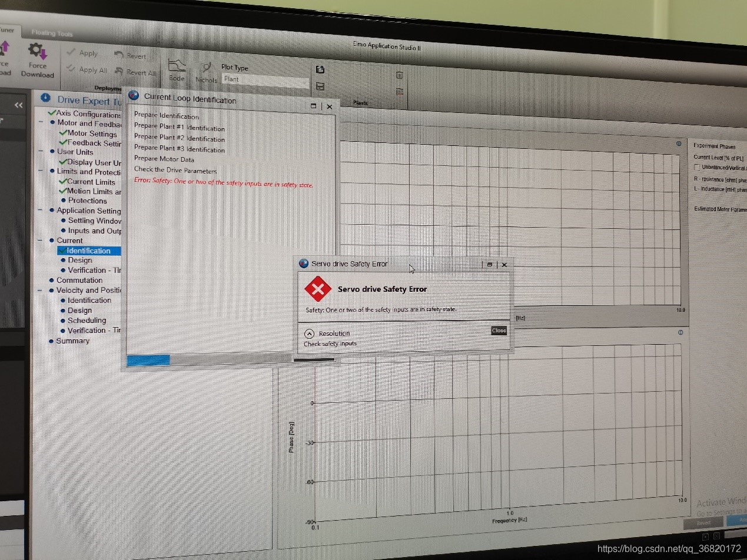Click 'Prepare Plant #2 Identification' log line
The height and width of the screenshot is (560, 747).
point(180,138)
